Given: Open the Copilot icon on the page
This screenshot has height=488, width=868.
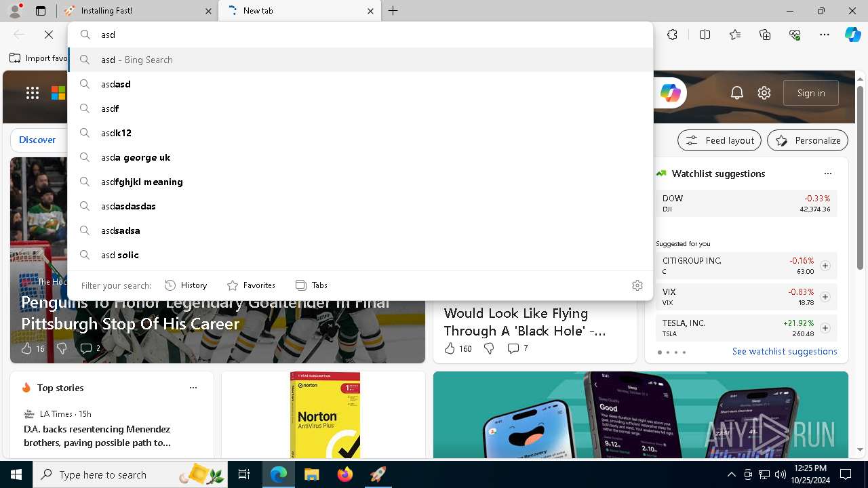Looking at the screenshot, I should coord(670,94).
